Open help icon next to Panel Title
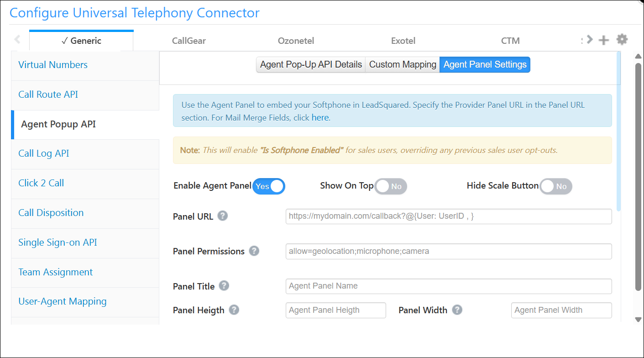The image size is (644, 358). [224, 286]
